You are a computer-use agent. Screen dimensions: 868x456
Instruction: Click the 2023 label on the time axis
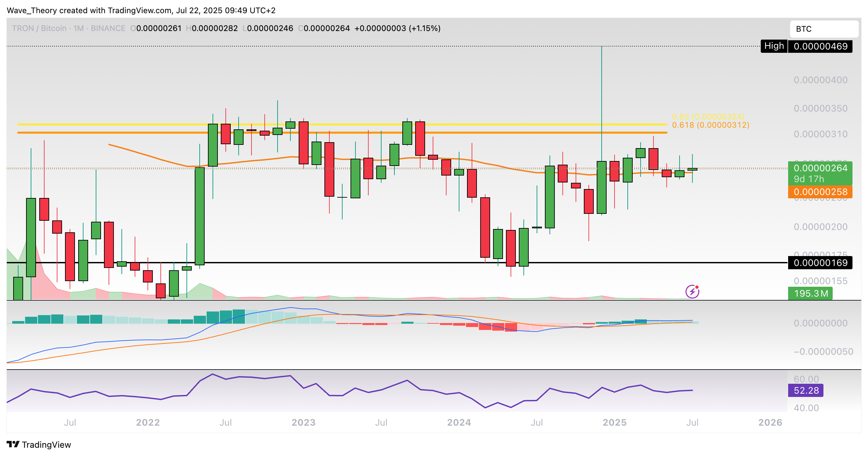tap(303, 422)
